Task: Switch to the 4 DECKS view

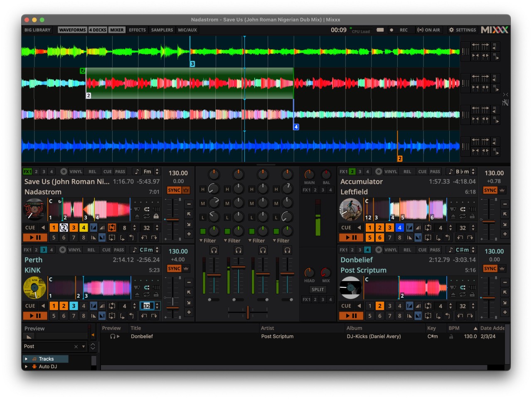Action: (x=98, y=29)
